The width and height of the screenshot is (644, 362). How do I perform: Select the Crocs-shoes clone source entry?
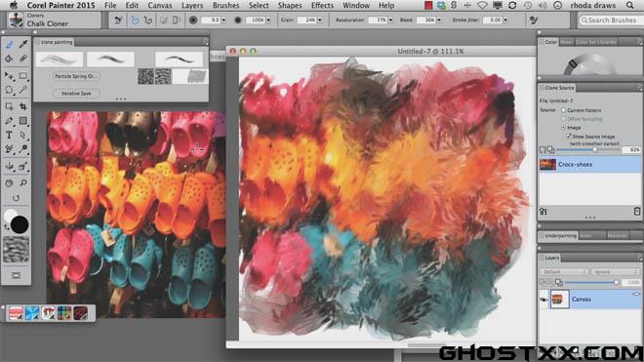click(589, 164)
